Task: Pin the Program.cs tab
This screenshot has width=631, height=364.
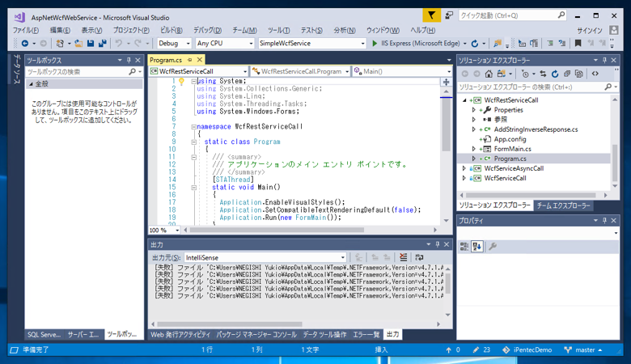Action: (x=189, y=60)
